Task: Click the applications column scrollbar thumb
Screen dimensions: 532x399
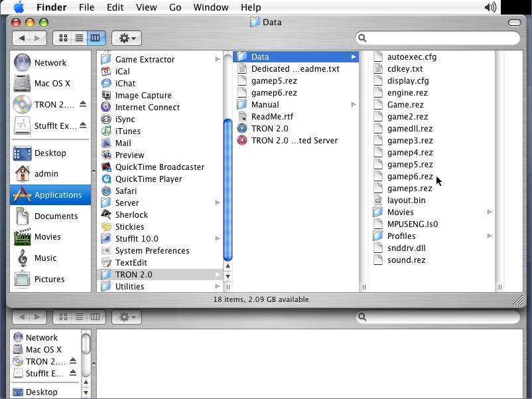Action: pos(228,189)
